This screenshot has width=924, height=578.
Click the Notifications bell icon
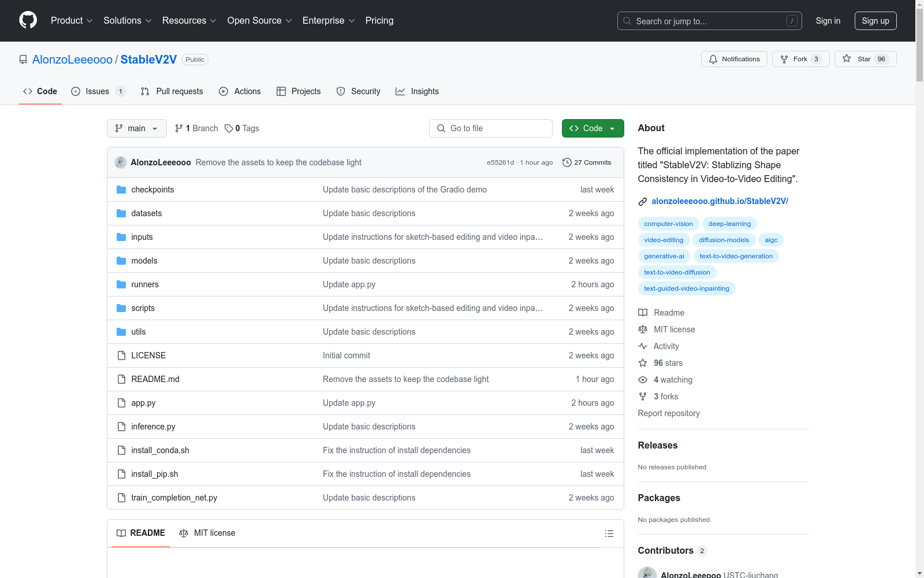(x=713, y=59)
